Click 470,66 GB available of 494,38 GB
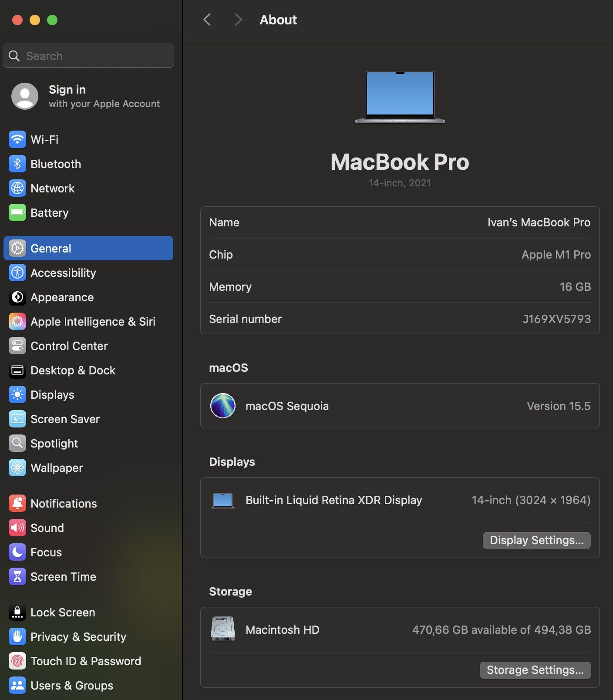Image resolution: width=613 pixels, height=700 pixels. [502, 630]
